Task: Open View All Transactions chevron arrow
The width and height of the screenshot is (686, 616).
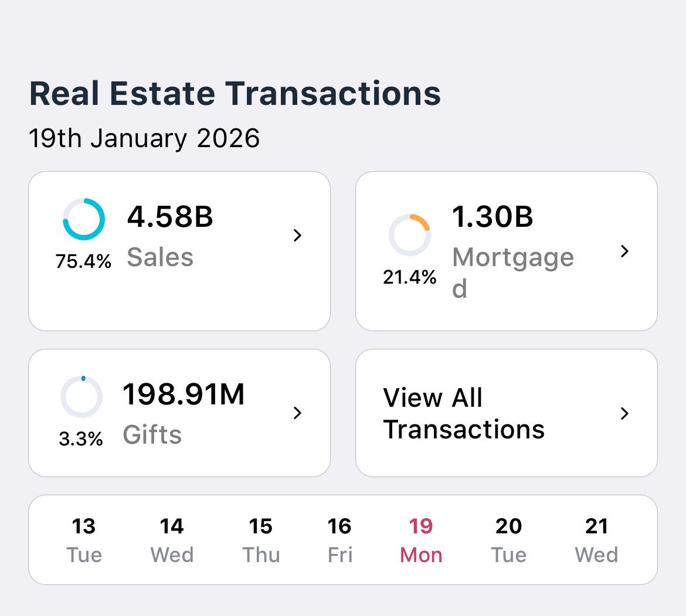Action: (x=625, y=413)
